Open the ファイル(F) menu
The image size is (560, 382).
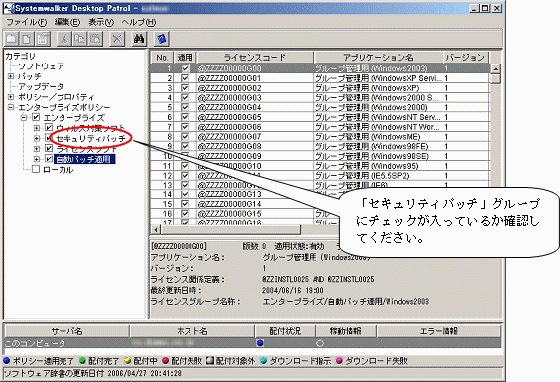coord(27,22)
